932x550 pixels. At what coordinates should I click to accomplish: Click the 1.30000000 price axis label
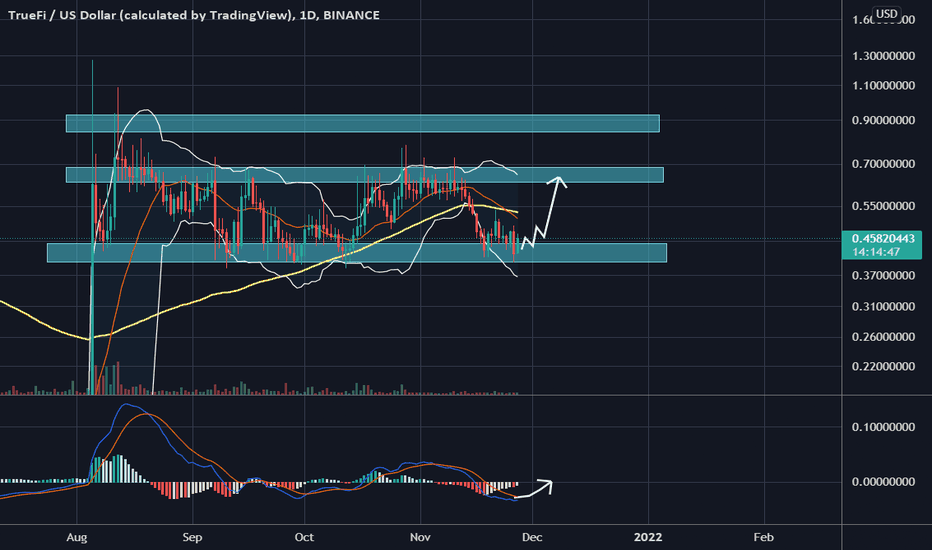(x=883, y=56)
